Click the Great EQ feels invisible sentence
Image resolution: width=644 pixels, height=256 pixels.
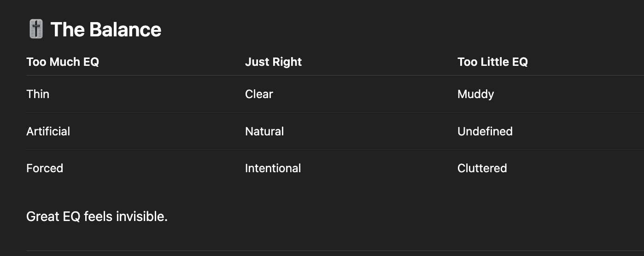(x=97, y=216)
